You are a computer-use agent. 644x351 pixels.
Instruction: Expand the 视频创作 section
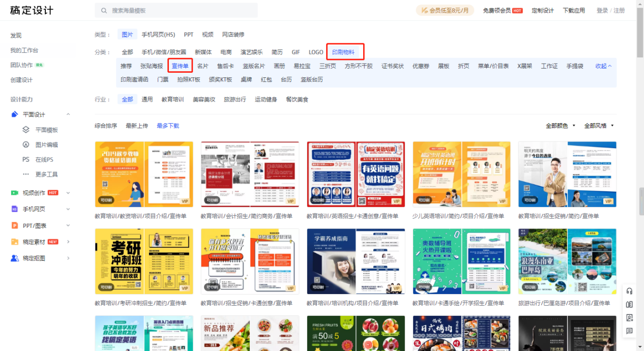pyautogui.click(x=68, y=193)
